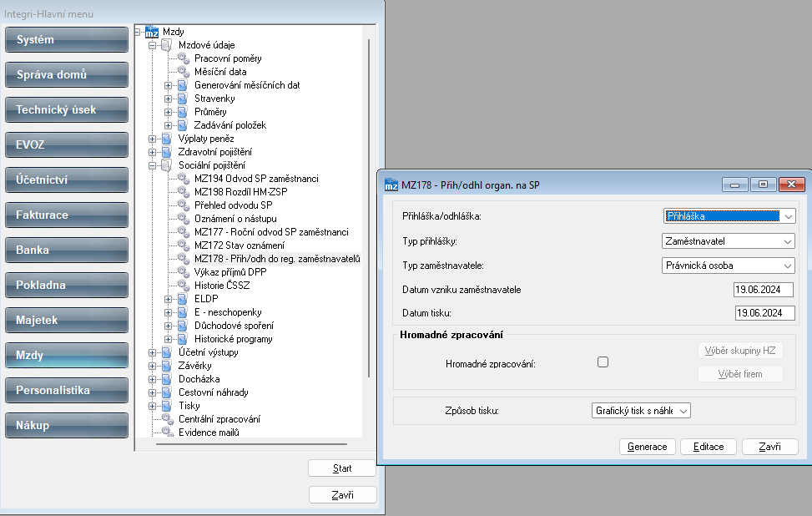Expand the Cestovní náhrady tree node

point(152,392)
